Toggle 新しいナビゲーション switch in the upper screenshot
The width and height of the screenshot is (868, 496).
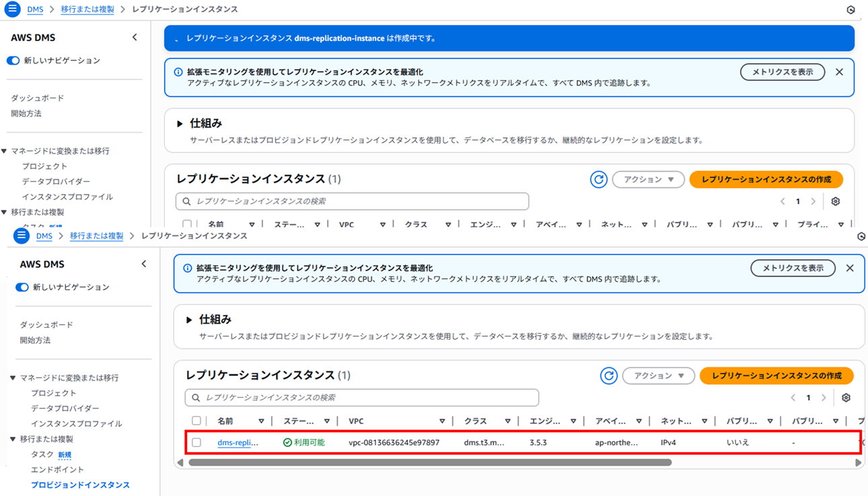click(x=13, y=61)
